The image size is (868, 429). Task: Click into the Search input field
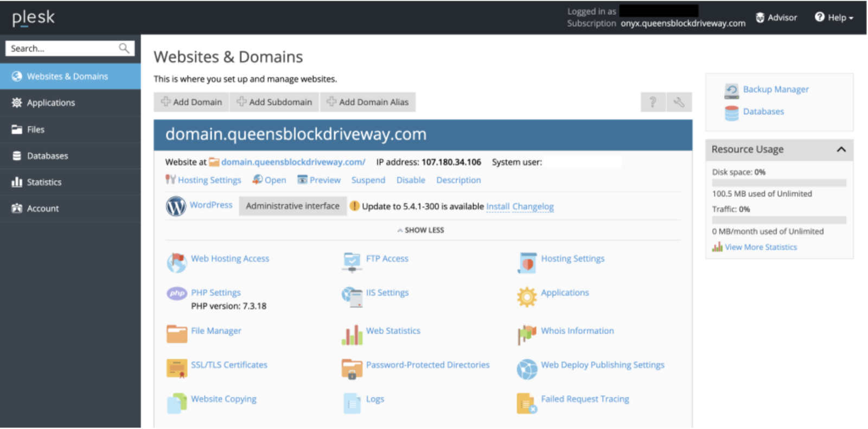pos(62,48)
